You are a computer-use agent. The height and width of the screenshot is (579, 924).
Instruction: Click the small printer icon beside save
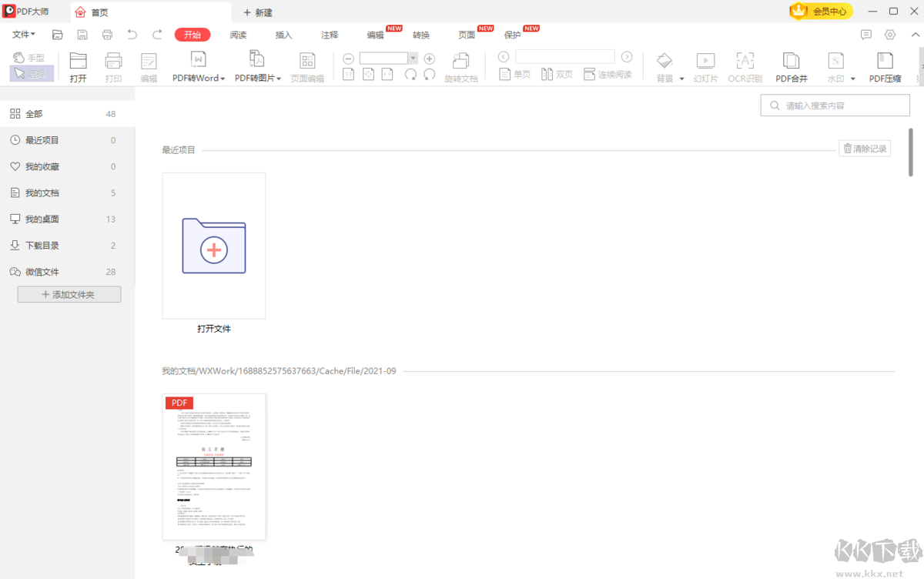coord(107,35)
